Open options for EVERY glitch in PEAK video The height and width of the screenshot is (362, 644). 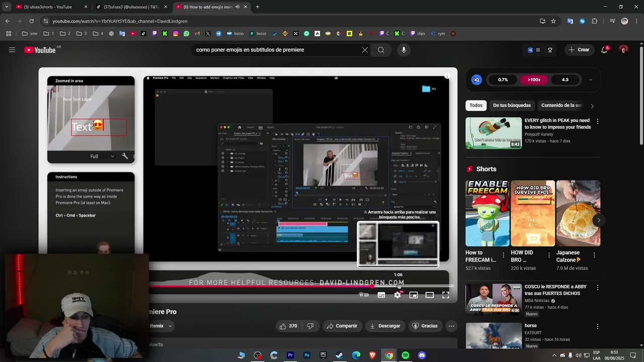(598, 122)
